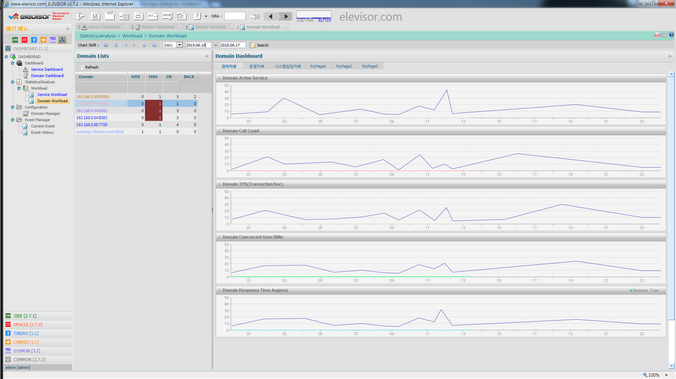
Task: Click the Service Dashboard tree icon
Action: pos(25,69)
